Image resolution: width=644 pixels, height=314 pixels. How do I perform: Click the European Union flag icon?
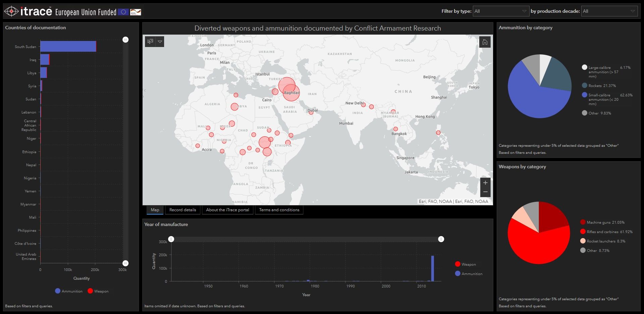(x=123, y=12)
